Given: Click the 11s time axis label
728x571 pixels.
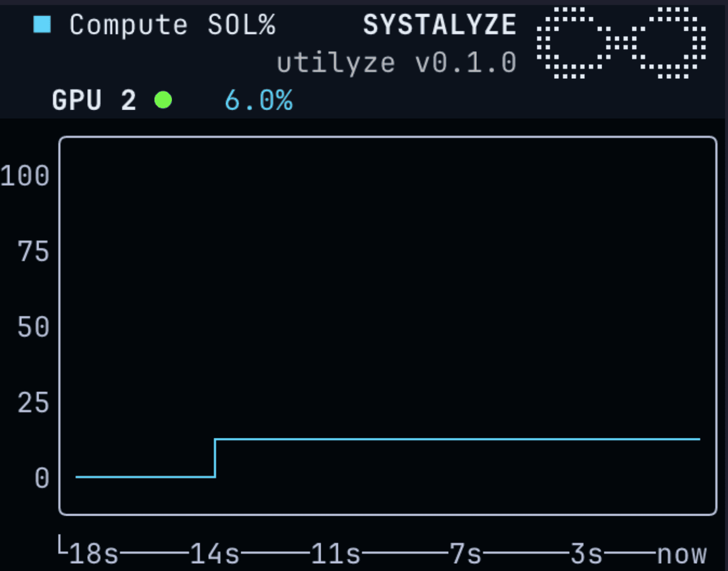Looking at the screenshot, I should (x=336, y=554).
